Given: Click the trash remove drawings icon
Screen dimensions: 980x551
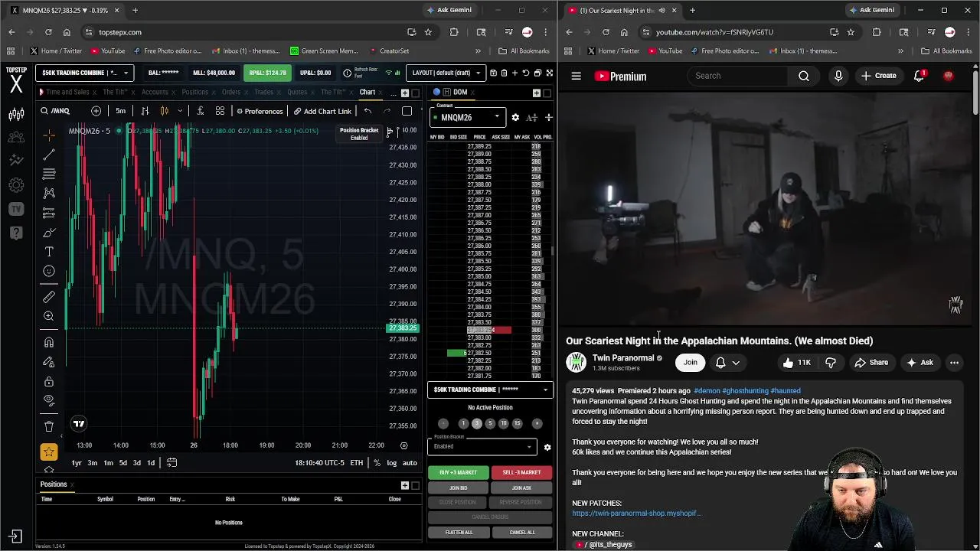Looking at the screenshot, I should pyautogui.click(x=49, y=426).
